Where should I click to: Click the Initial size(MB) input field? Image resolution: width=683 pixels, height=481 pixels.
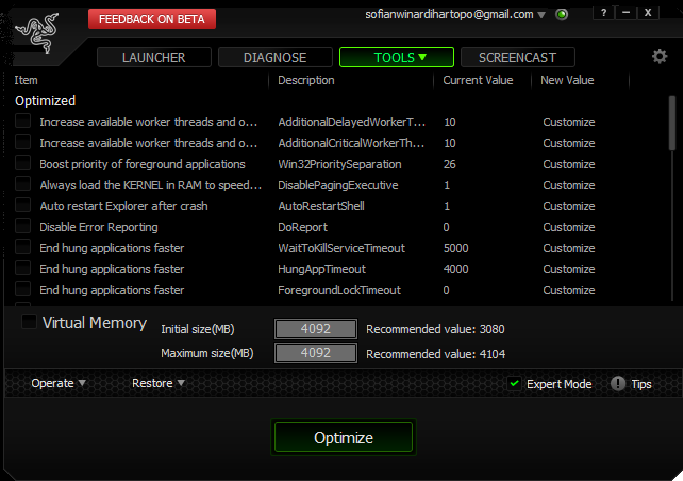tap(315, 329)
